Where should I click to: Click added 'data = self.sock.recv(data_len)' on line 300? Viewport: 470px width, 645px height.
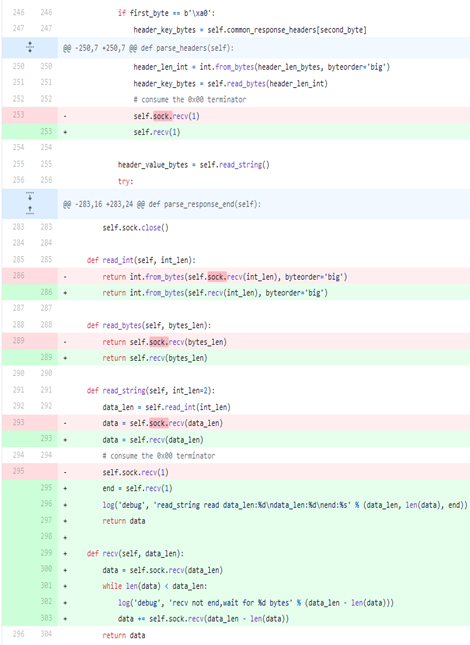pos(162,570)
